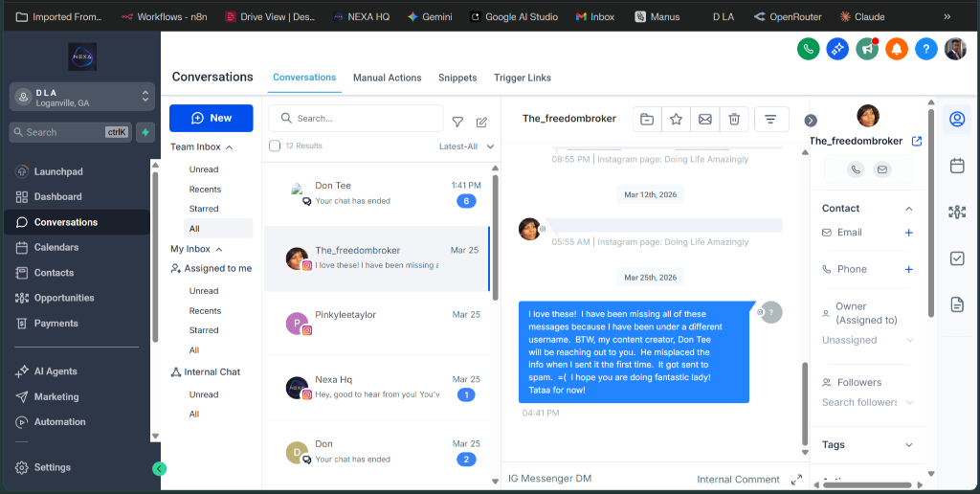Click the conversation list scrollbar
The image size is (980, 494).
[495, 237]
